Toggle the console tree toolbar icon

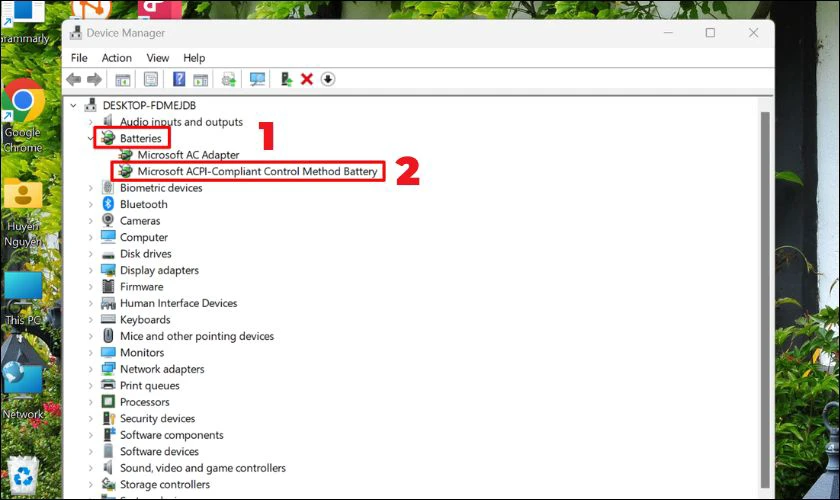pyautogui.click(x=123, y=79)
